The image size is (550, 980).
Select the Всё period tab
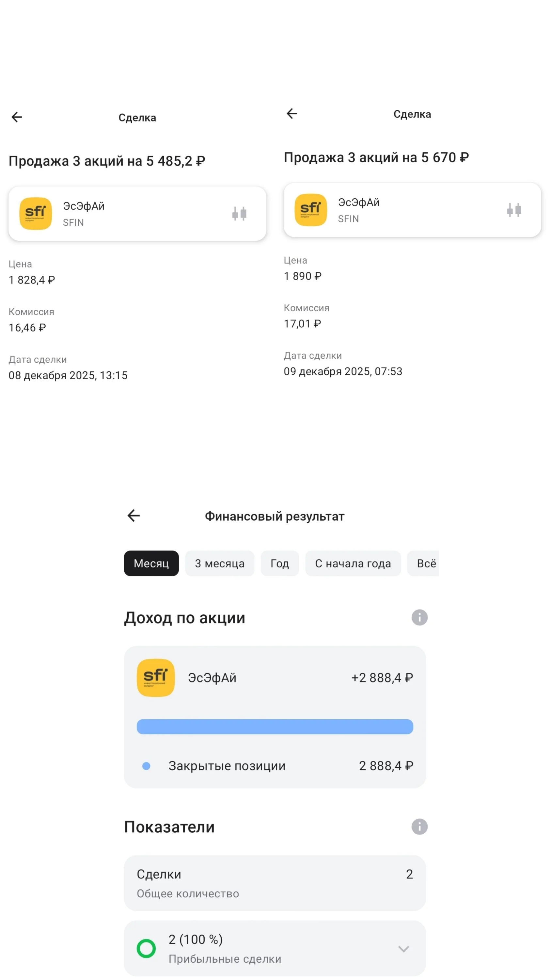tap(423, 563)
